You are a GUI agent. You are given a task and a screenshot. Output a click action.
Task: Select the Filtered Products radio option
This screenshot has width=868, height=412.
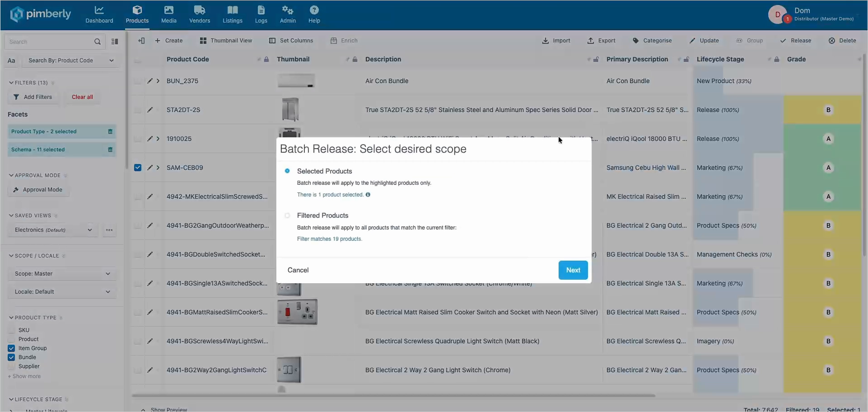pos(287,215)
